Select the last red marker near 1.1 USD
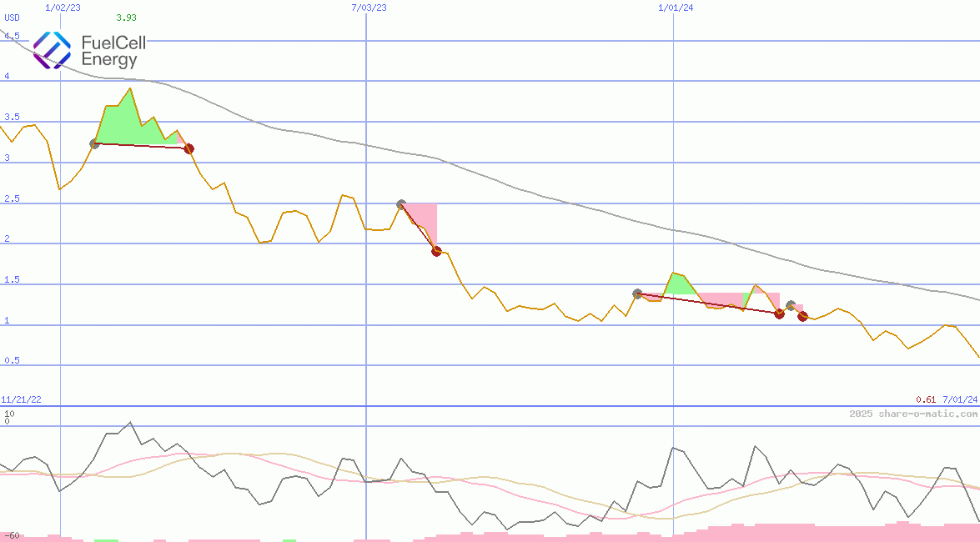 click(802, 316)
